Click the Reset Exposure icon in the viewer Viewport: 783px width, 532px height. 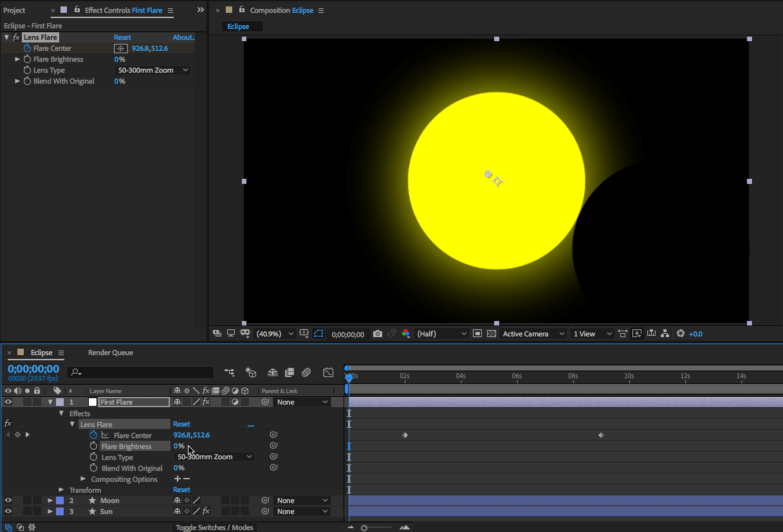681,334
